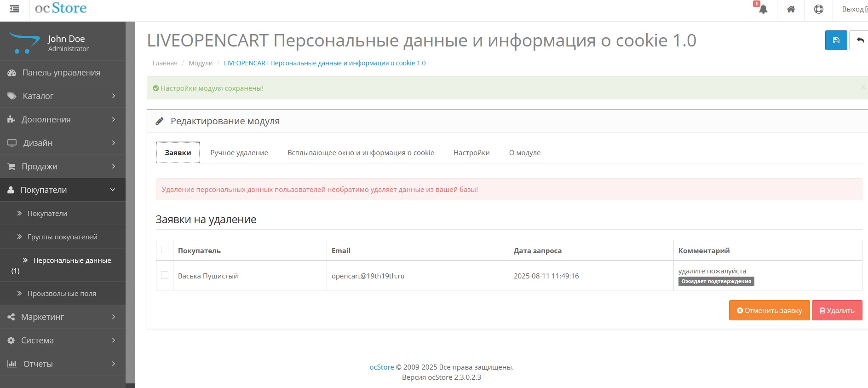
Task: Go back using the reply arrow button
Action: tap(859, 41)
